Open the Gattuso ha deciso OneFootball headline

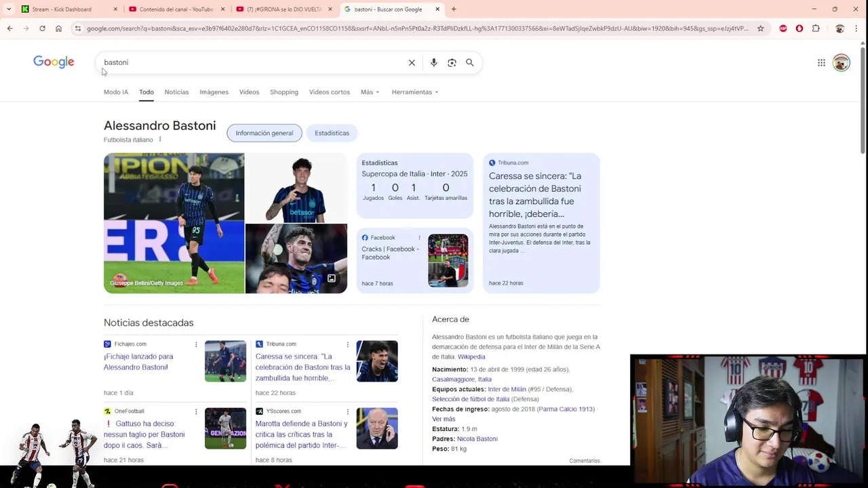pos(144,434)
